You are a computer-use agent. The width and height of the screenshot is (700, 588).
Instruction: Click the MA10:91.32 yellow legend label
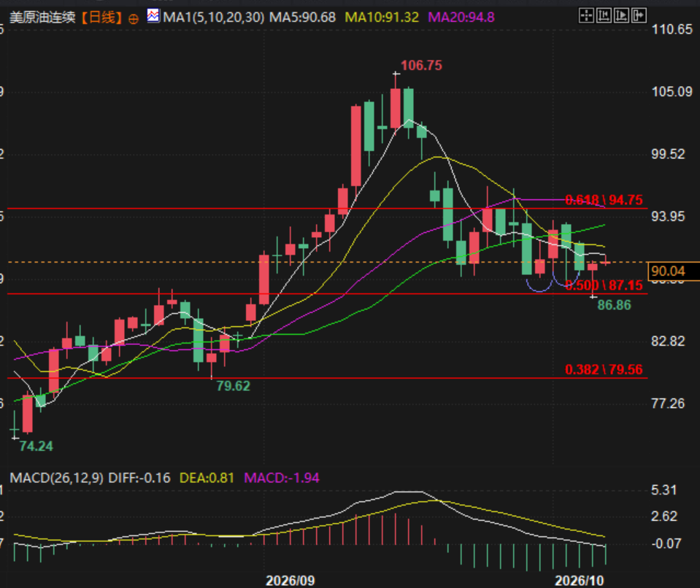coord(382,18)
